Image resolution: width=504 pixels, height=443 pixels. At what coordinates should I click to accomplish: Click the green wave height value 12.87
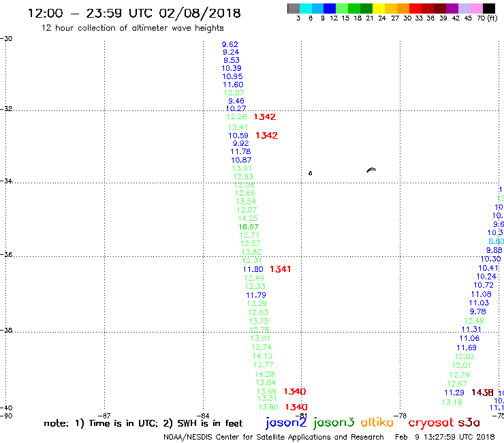pyautogui.click(x=234, y=93)
